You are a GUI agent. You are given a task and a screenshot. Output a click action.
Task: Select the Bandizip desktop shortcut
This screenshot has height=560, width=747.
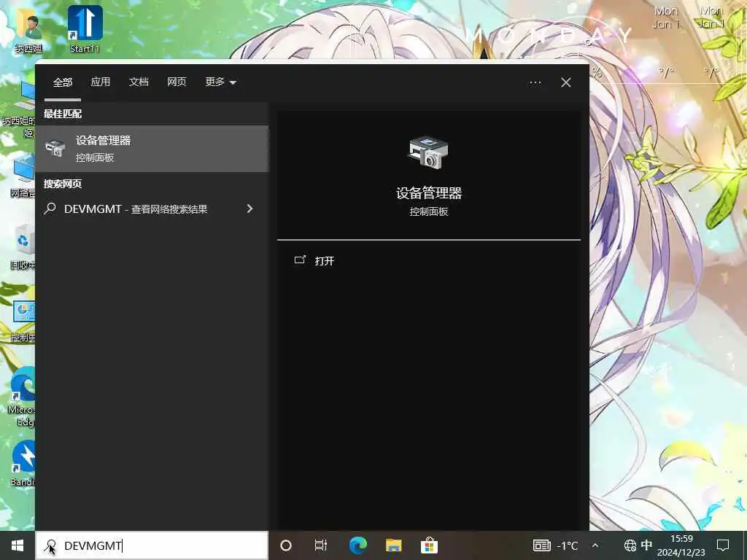[x=23, y=463]
